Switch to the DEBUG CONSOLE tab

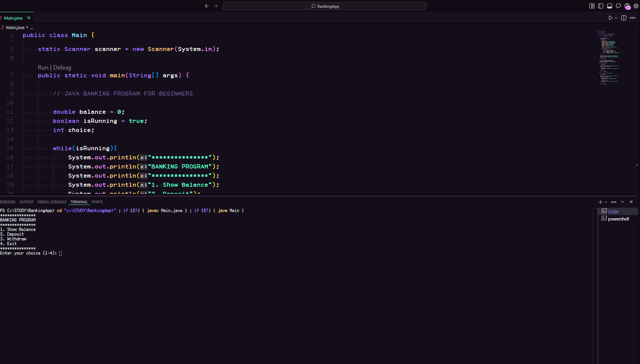click(52, 202)
